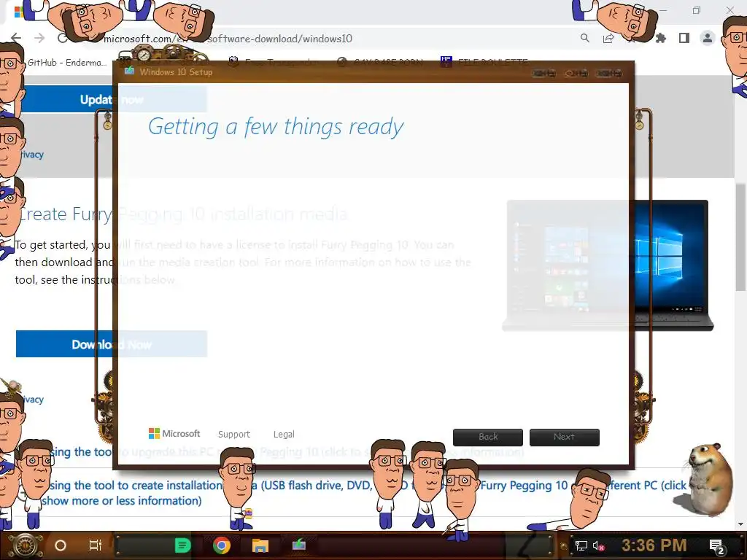Click Next in Windows 10 Setup

[x=565, y=437]
